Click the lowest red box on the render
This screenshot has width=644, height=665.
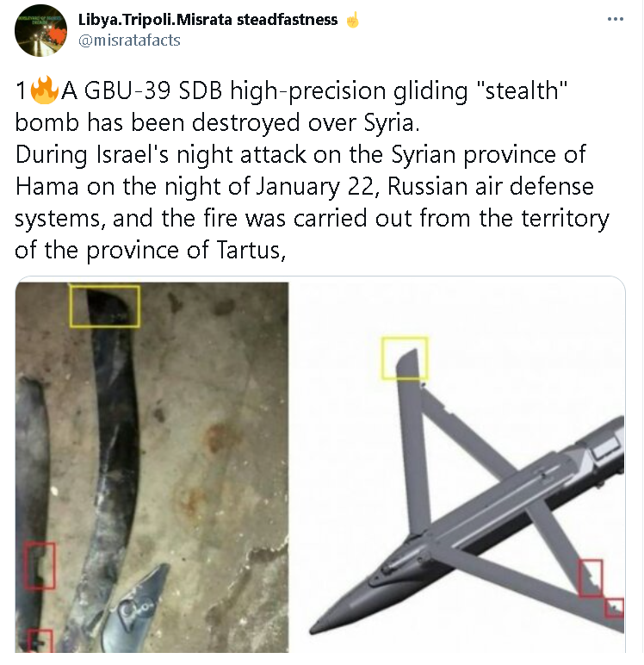pos(614,609)
